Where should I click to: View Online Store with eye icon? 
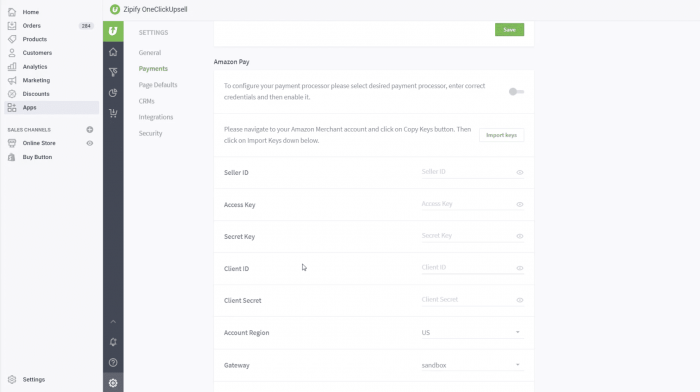click(x=90, y=143)
